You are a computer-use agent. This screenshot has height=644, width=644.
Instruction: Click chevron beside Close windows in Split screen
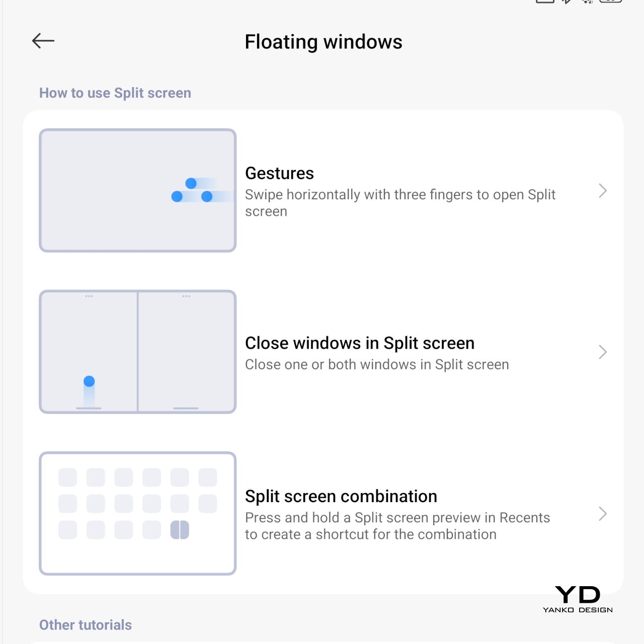point(603,352)
